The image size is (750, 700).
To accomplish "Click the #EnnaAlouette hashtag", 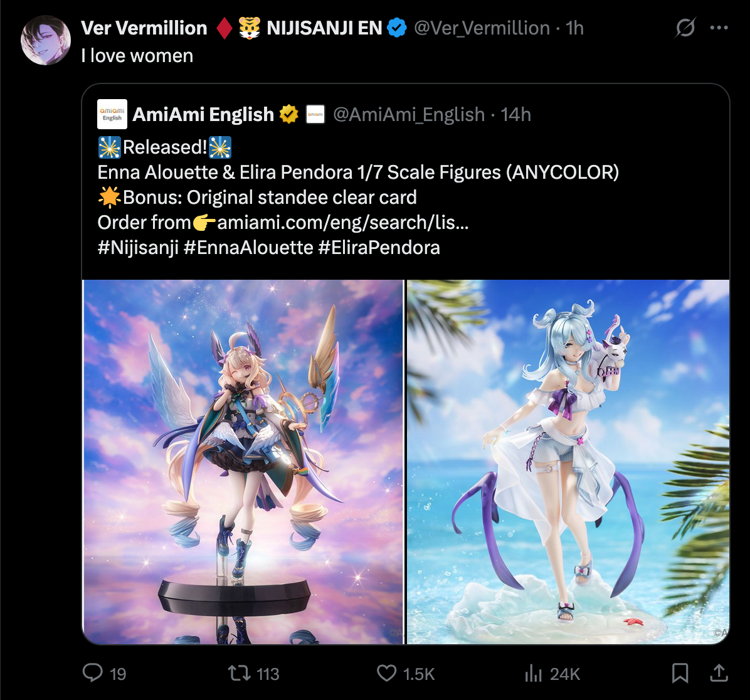I will [x=248, y=248].
